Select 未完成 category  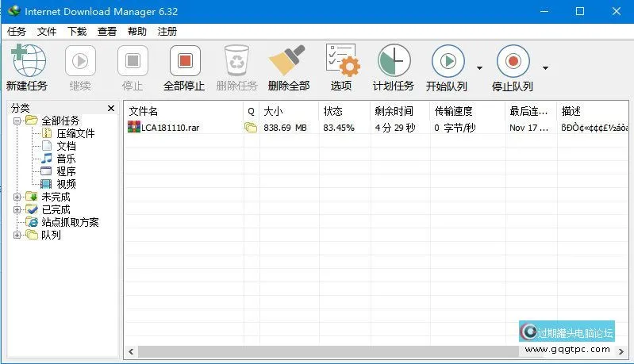(x=56, y=197)
